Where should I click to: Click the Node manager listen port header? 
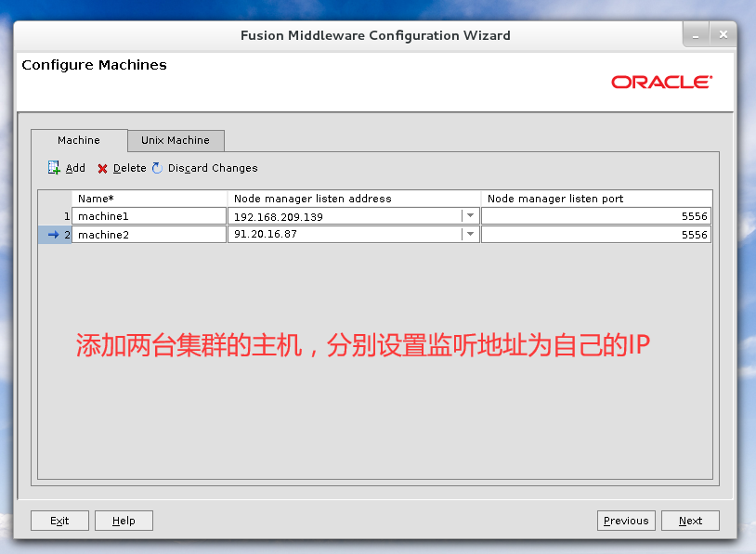point(596,199)
